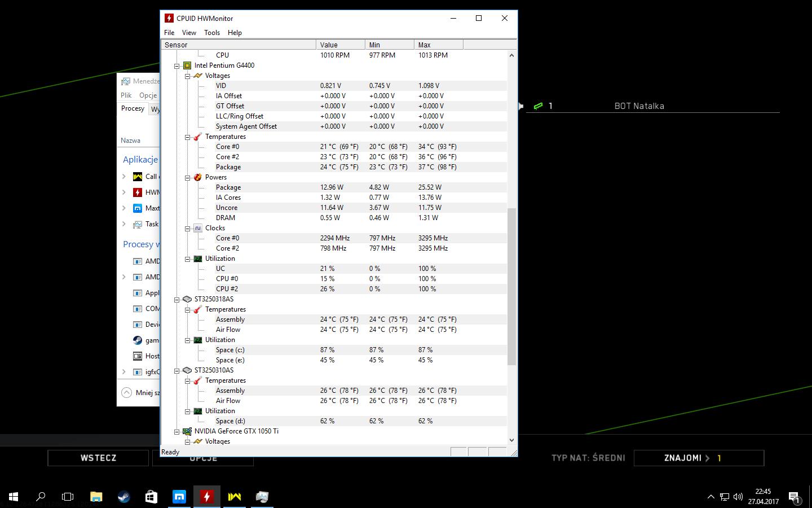Open Windows Start menu
812x508 pixels.
(14, 497)
